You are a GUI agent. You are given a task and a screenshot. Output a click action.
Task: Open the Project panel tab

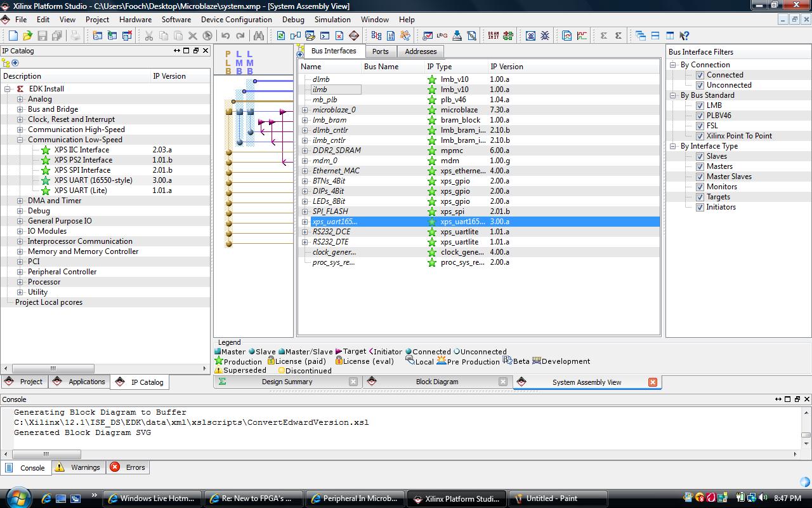tap(24, 382)
